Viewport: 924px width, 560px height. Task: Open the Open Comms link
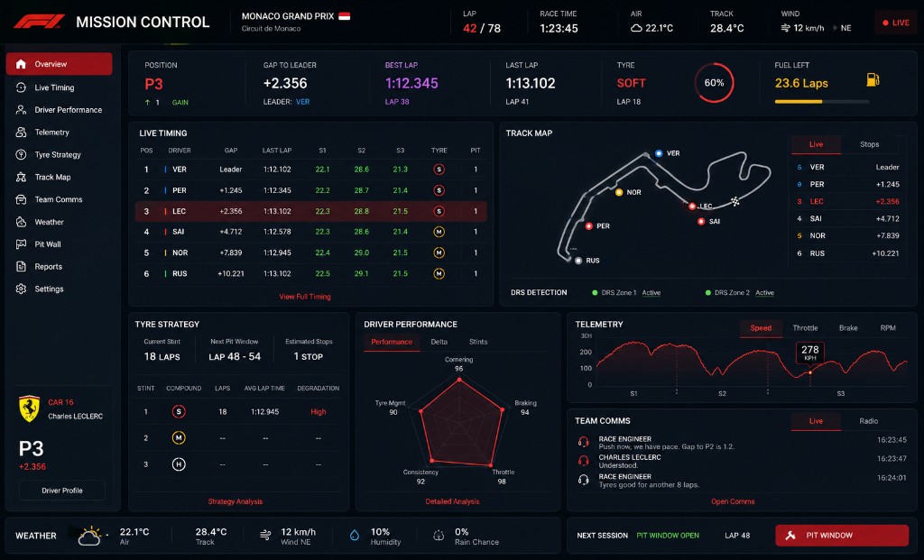(x=733, y=501)
